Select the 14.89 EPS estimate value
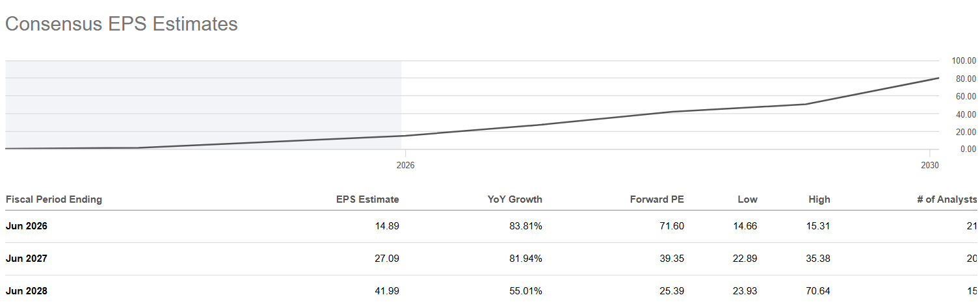The width and height of the screenshot is (980, 306). 388,226
